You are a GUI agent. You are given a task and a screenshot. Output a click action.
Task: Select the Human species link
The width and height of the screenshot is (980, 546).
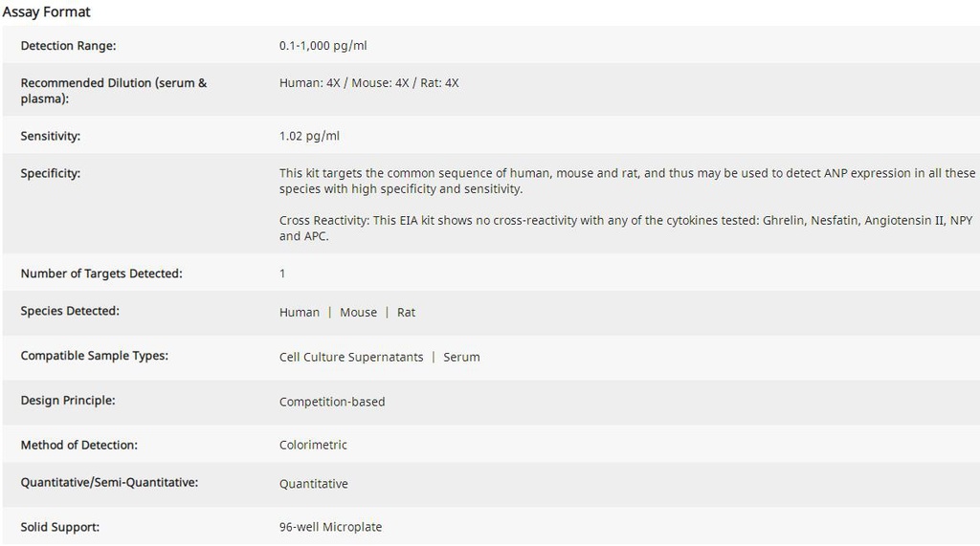pos(300,312)
